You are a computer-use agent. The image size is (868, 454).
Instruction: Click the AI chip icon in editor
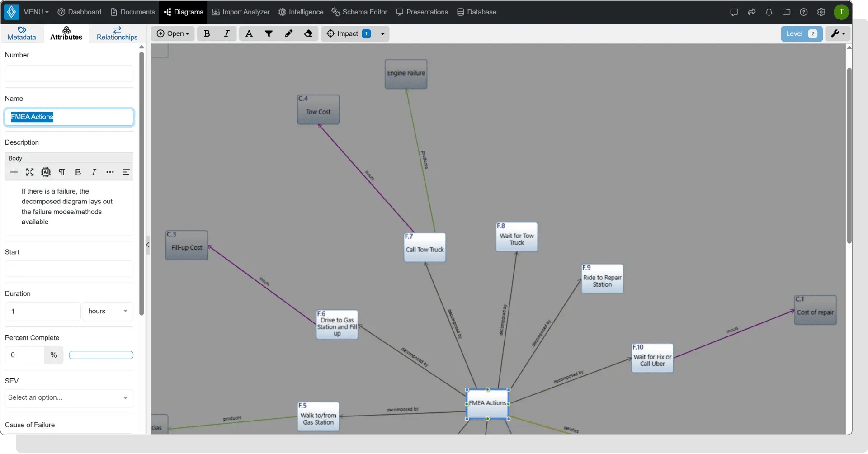coord(46,172)
